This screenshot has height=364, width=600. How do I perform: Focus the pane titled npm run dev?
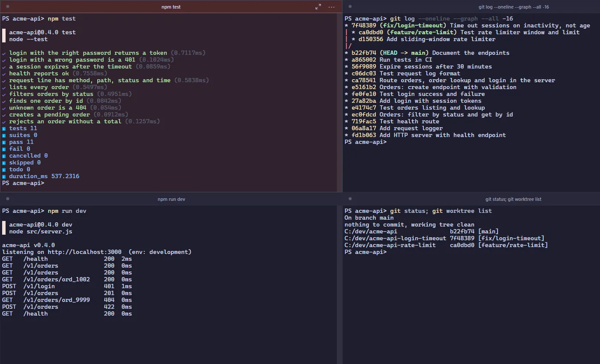coord(171,199)
